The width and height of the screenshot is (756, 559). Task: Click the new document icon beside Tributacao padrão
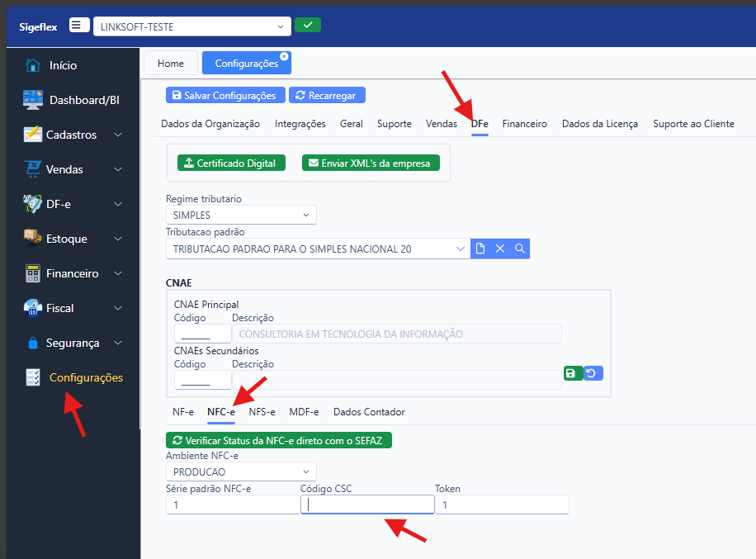480,249
